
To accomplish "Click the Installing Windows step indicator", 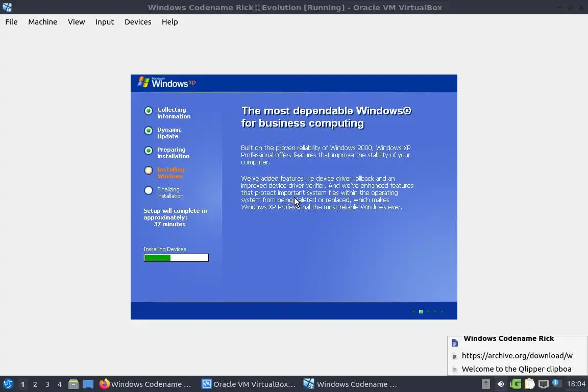I will click(x=149, y=170).
